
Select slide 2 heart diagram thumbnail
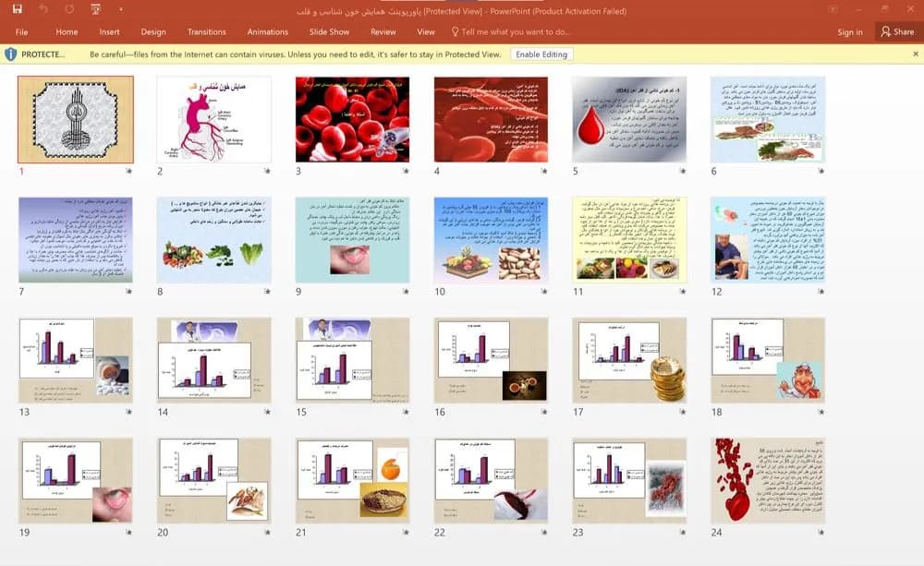pos(214,119)
